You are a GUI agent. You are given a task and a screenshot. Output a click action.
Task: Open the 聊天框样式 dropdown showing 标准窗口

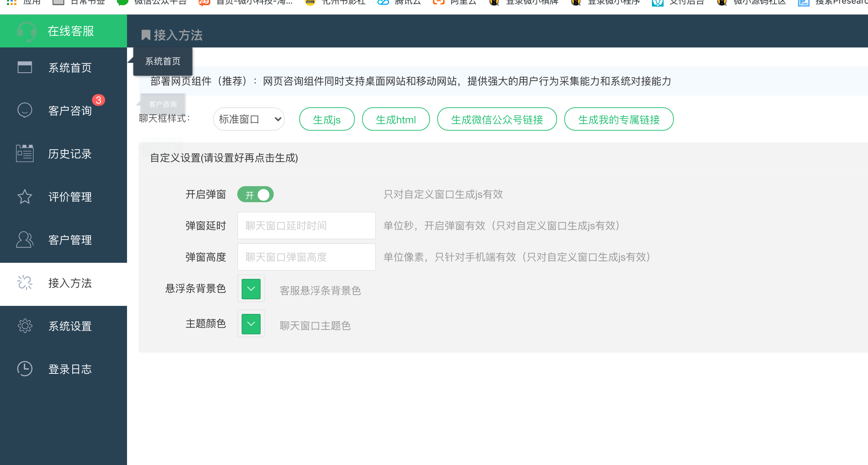(249, 119)
